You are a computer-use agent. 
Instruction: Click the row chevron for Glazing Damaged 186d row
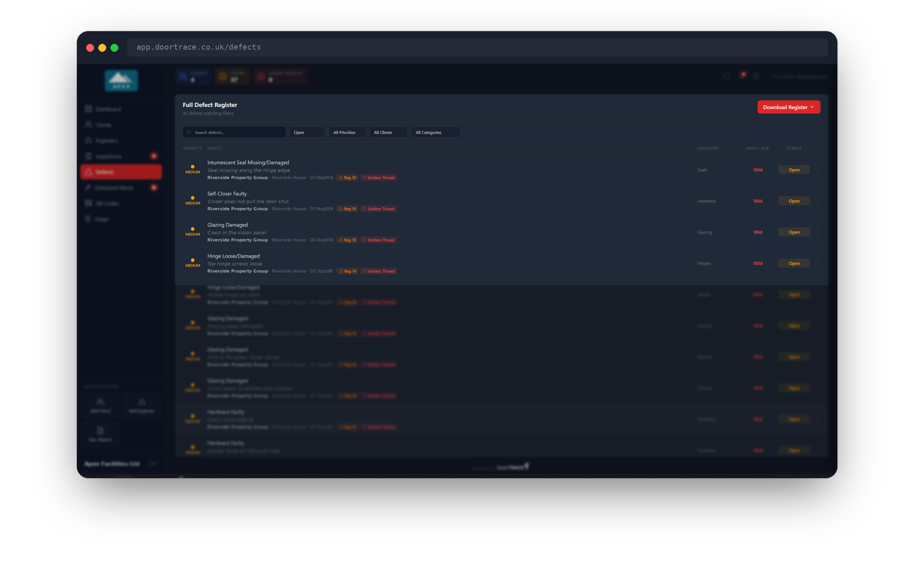click(x=818, y=232)
